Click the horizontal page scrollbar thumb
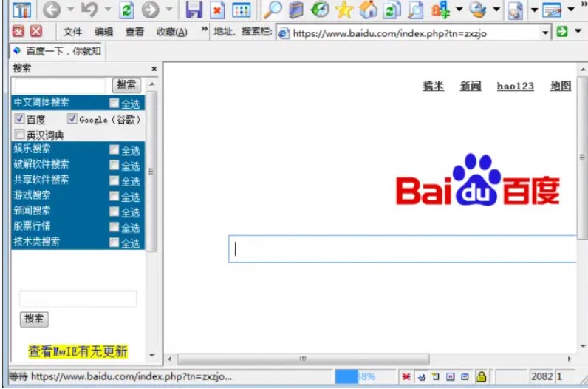588x389 pixels. 304,359
